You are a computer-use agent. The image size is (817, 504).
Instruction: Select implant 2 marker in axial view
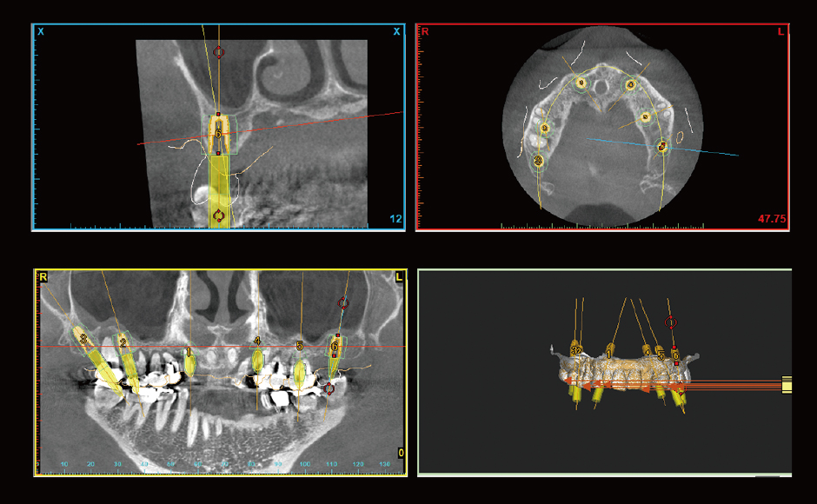545,129
